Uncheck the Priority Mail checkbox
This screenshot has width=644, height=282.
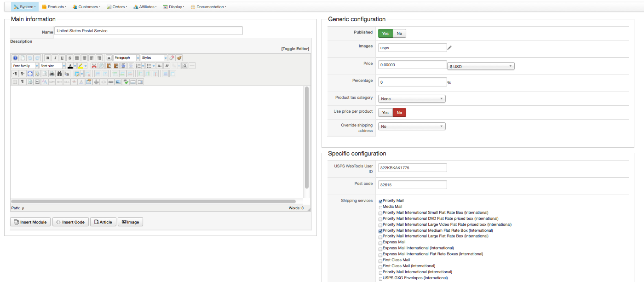click(x=380, y=201)
